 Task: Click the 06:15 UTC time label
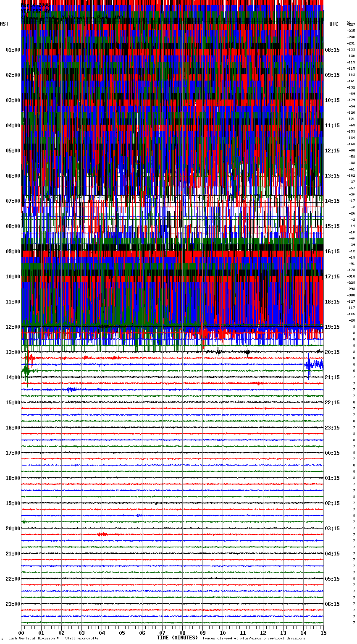point(332,604)
